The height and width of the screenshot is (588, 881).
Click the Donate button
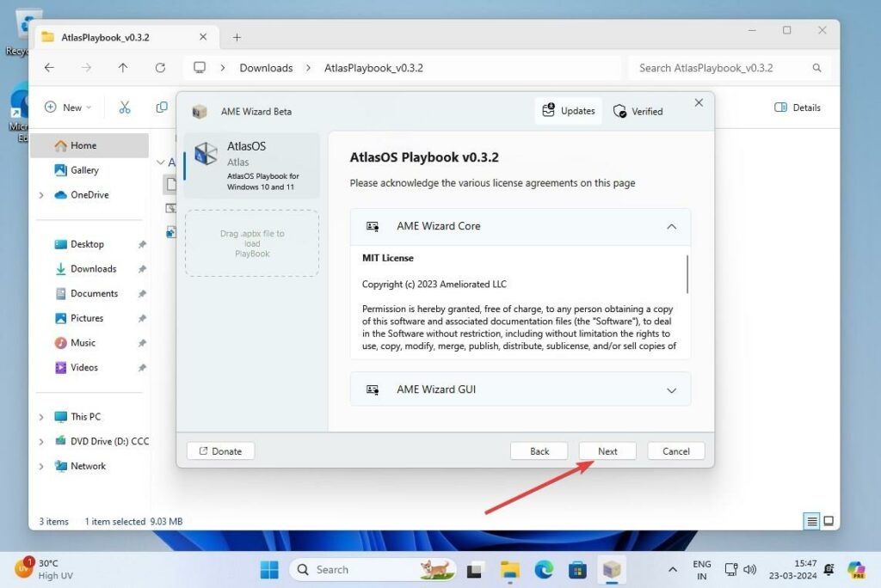pos(220,451)
